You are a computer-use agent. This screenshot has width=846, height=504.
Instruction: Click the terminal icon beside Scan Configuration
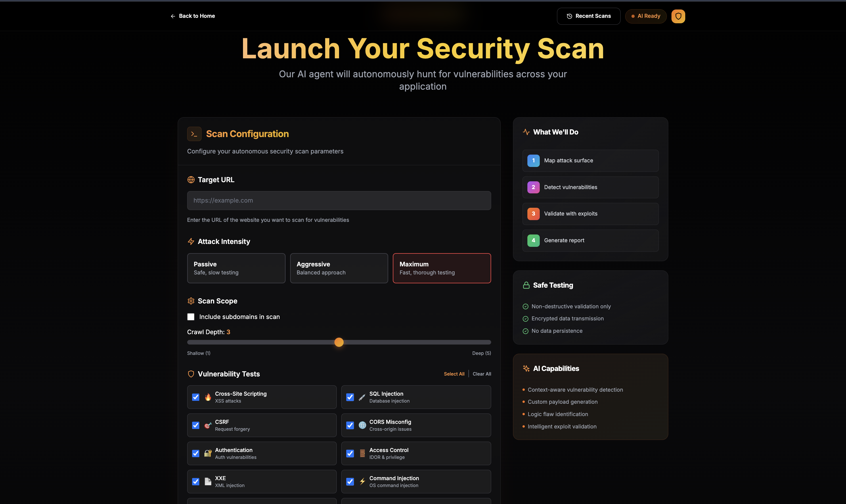click(194, 134)
